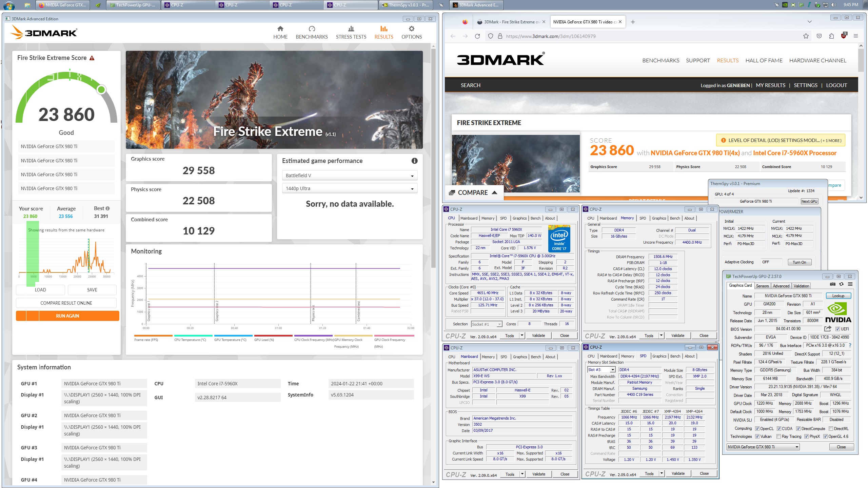The height and width of the screenshot is (488, 868).
Task: Open BENCHMARKS in 3DMark app navigation
Action: click(x=312, y=33)
